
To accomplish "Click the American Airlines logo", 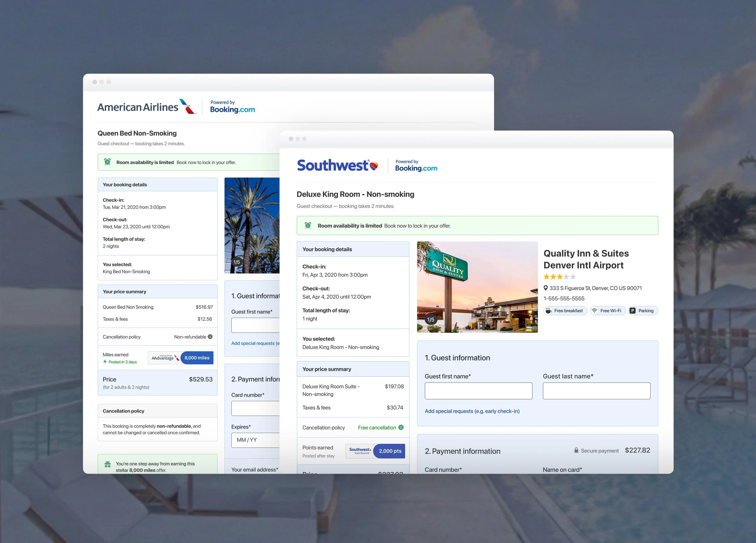I will tap(146, 107).
